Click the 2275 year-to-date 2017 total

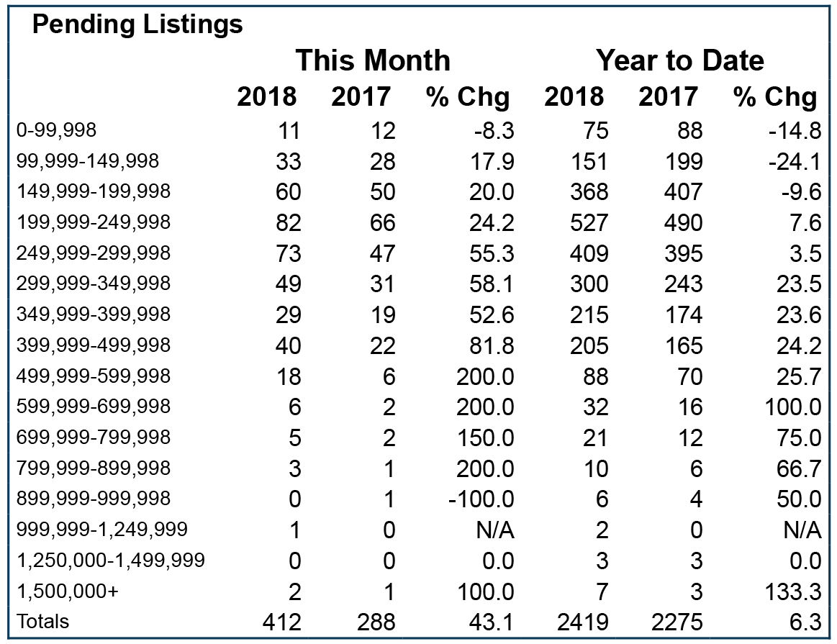coord(677,622)
